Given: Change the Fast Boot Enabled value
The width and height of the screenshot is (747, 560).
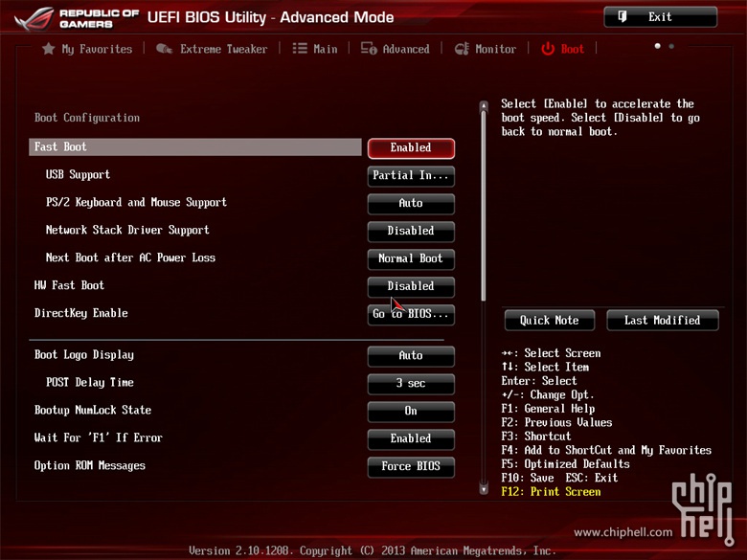Looking at the screenshot, I should (x=411, y=148).
